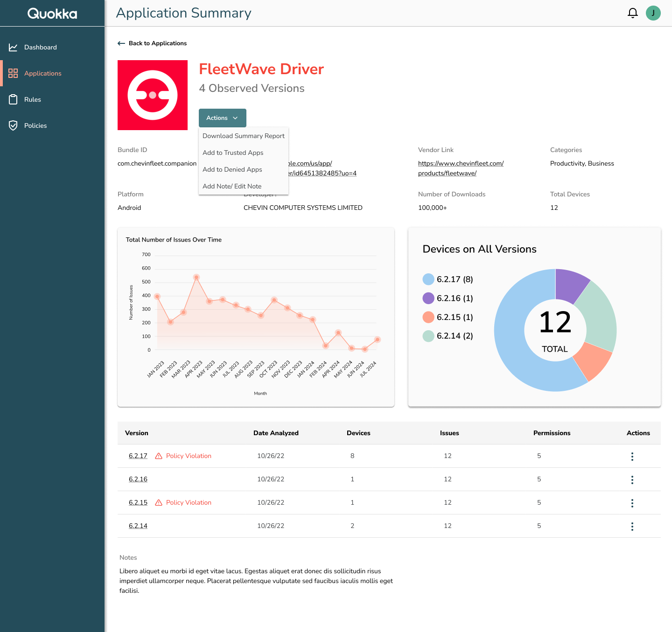Open Applications in sidebar

[x=52, y=73]
